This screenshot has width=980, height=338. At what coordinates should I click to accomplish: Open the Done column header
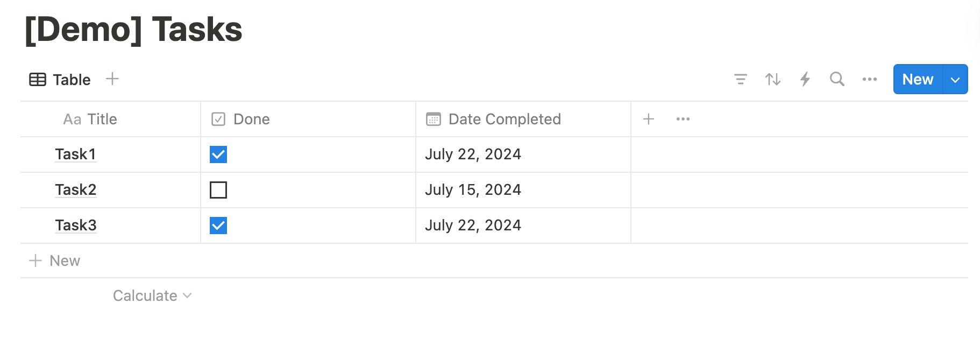point(308,119)
